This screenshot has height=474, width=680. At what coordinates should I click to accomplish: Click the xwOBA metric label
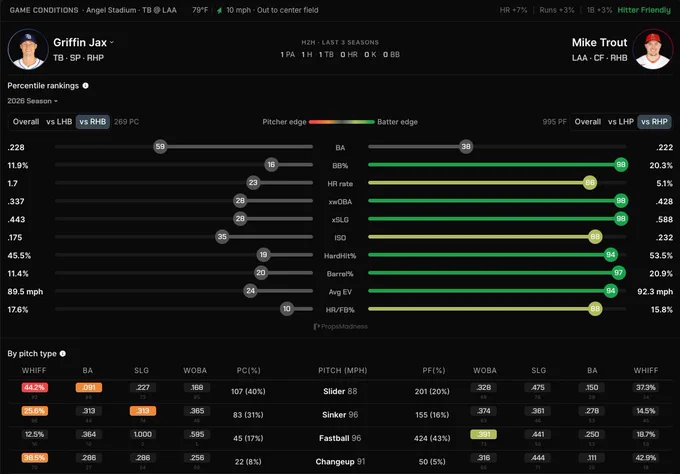click(340, 202)
